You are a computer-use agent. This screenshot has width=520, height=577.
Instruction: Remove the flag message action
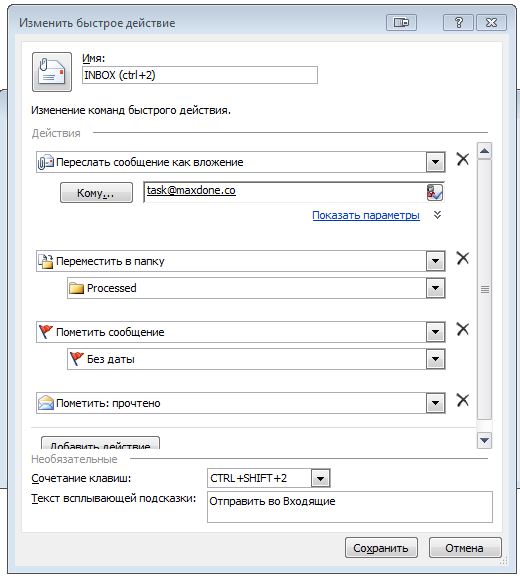pyautogui.click(x=463, y=329)
